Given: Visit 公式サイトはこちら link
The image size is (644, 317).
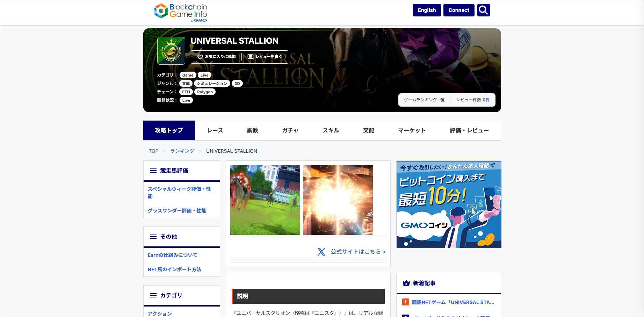Looking at the screenshot, I should 359,252.
